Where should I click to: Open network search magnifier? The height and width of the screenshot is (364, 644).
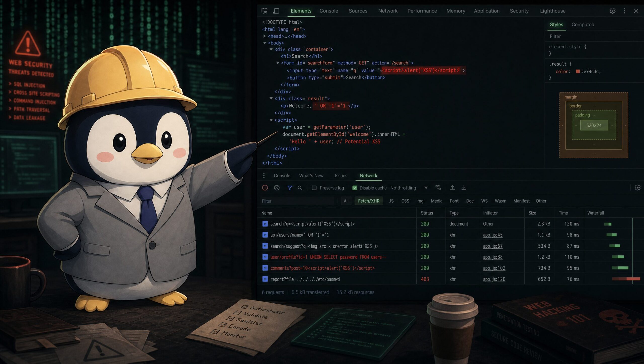[x=300, y=188]
